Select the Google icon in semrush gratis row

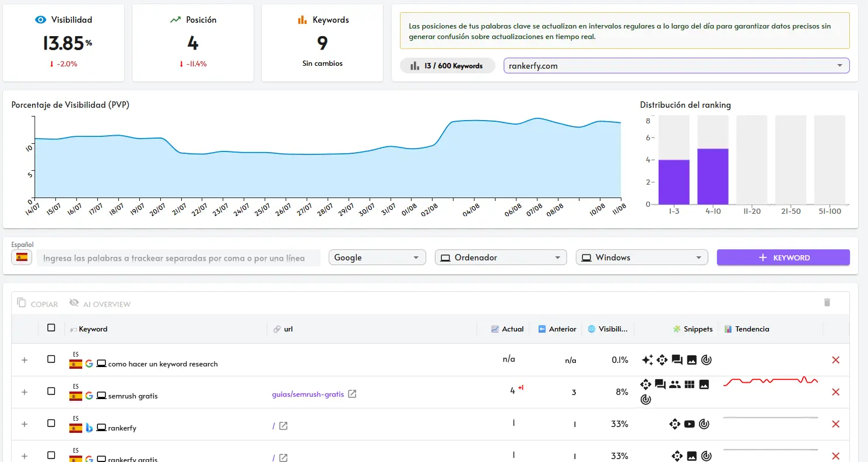tap(89, 396)
